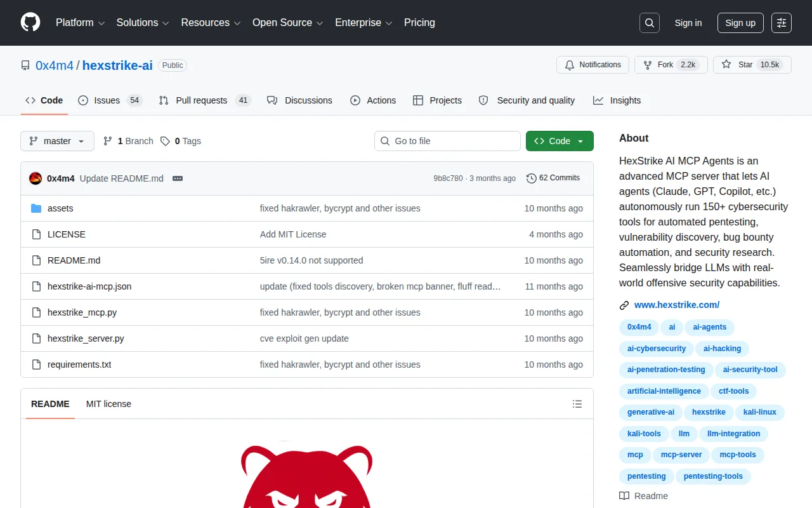Screen dimensions: 812x508
Task: Switch to the Insights tab
Action: (617, 100)
